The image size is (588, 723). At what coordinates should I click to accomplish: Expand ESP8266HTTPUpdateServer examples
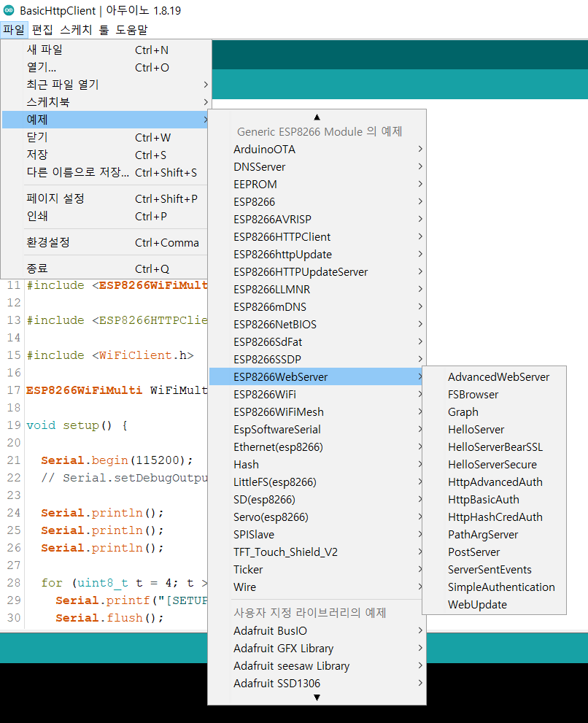pos(317,272)
